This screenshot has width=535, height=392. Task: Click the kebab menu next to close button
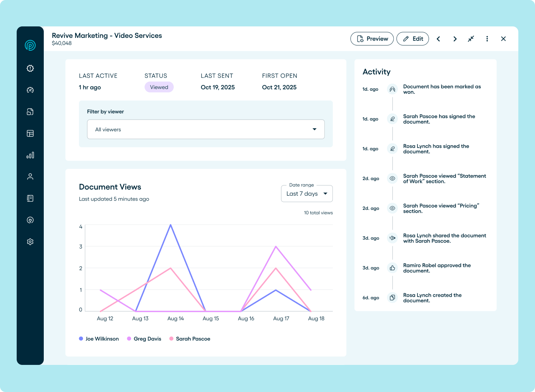[487, 39]
